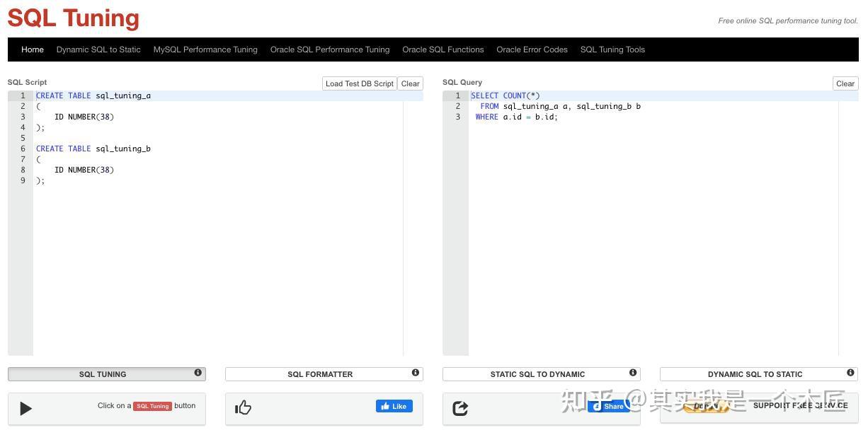Screen dimensions: 868x435
Task: Open the SQL FORMATTER info tooltip icon
Action: click(x=416, y=372)
